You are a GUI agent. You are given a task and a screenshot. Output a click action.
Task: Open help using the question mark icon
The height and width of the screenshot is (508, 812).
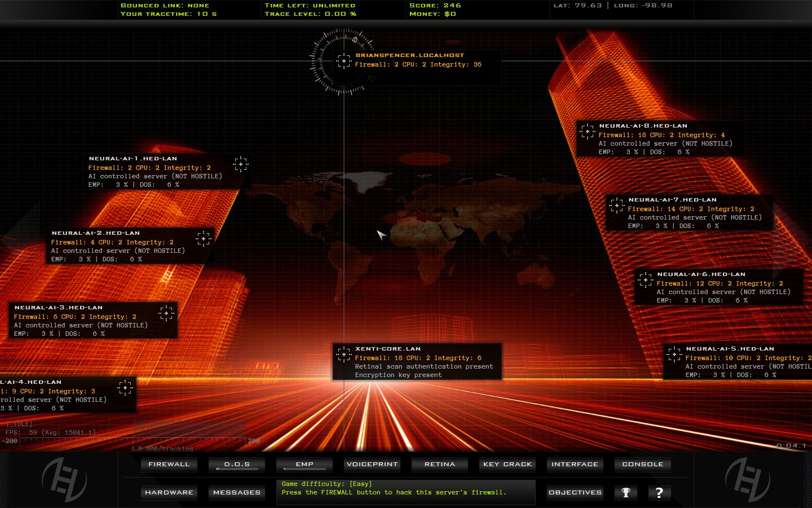click(659, 492)
